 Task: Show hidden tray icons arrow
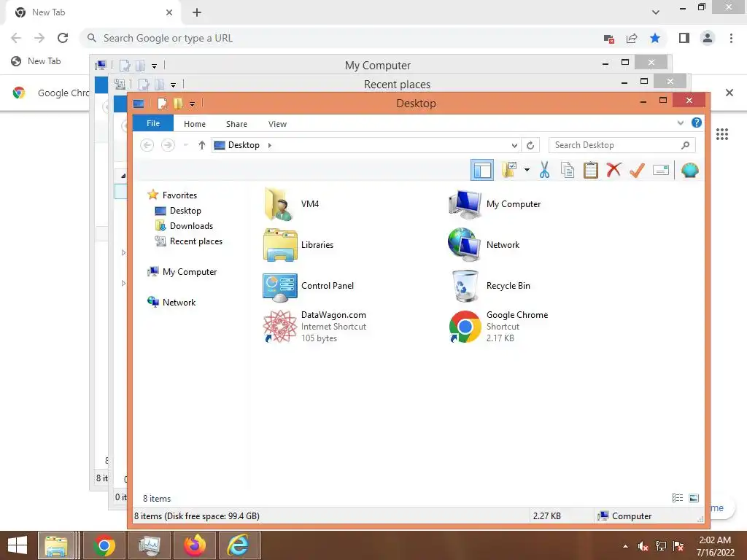(x=625, y=545)
